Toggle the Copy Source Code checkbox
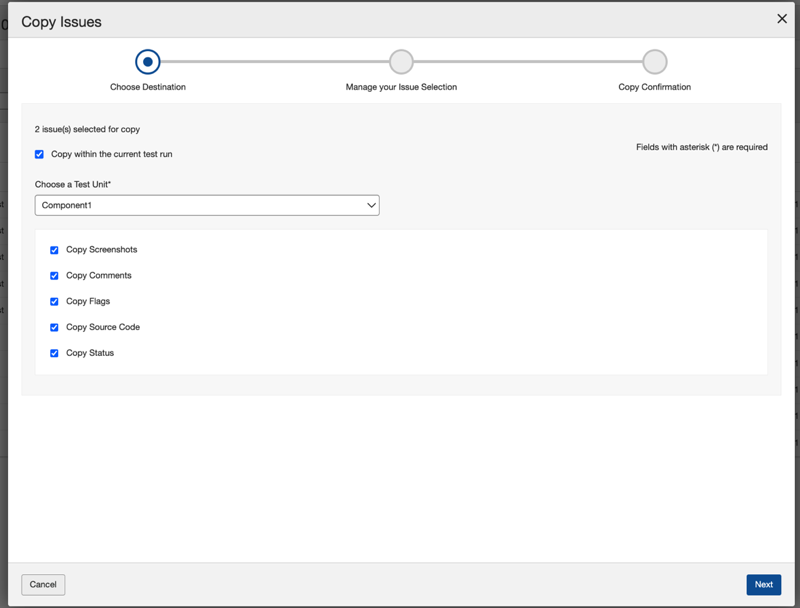The height and width of the screenshot is (608, 800). (x=55, y=328)
